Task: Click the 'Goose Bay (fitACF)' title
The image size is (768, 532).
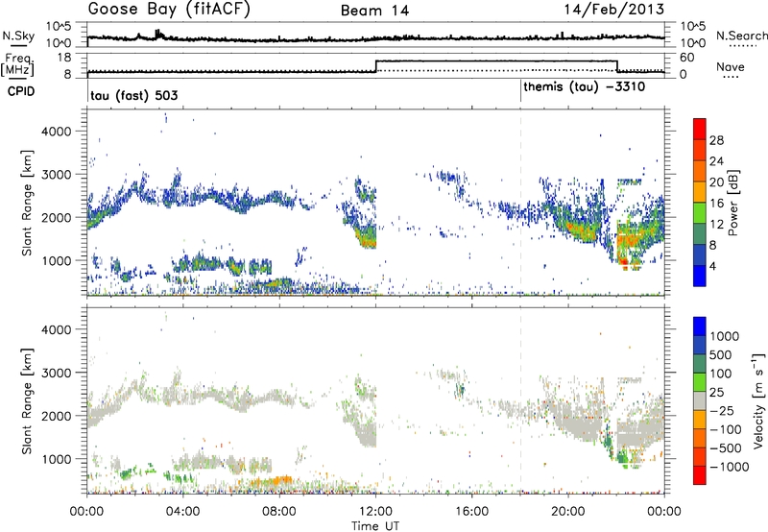Action: [169, 10]
